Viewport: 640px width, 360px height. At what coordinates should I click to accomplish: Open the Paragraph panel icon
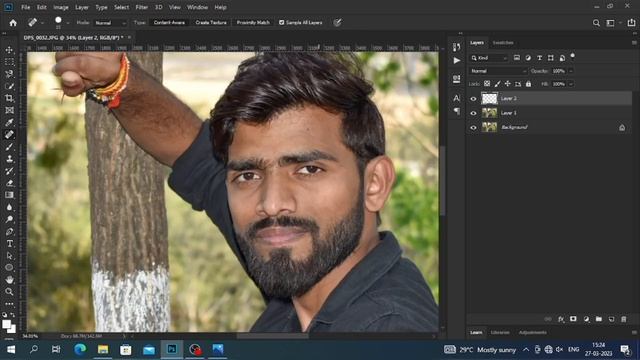456,111
